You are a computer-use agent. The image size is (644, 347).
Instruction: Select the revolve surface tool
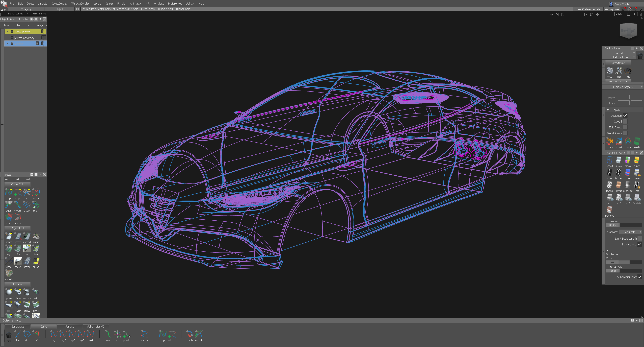[x=27, y=292]
